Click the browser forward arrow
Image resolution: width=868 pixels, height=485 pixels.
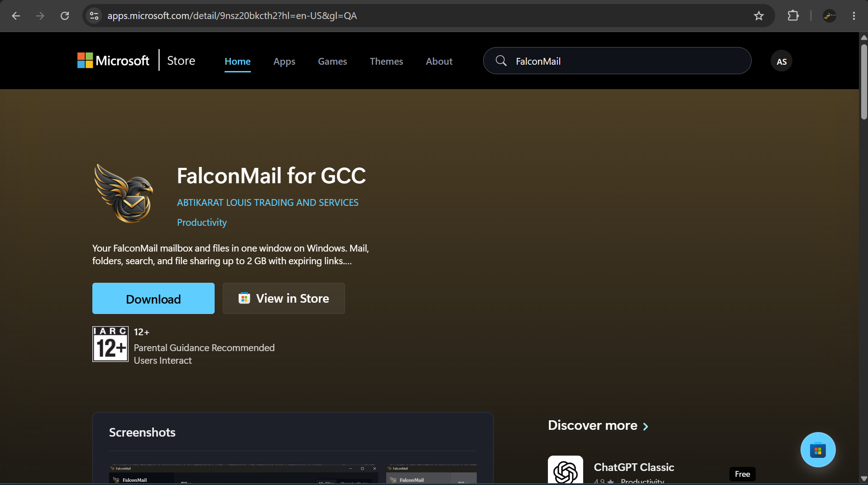pos(40,16)
